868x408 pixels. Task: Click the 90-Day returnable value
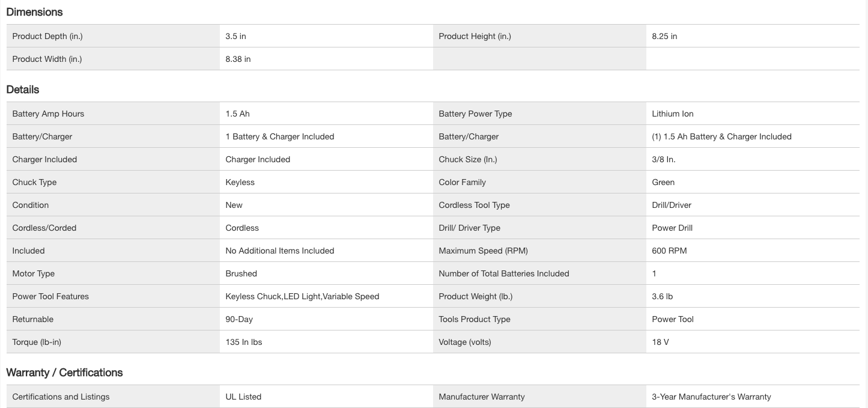[x=239, y=319]
